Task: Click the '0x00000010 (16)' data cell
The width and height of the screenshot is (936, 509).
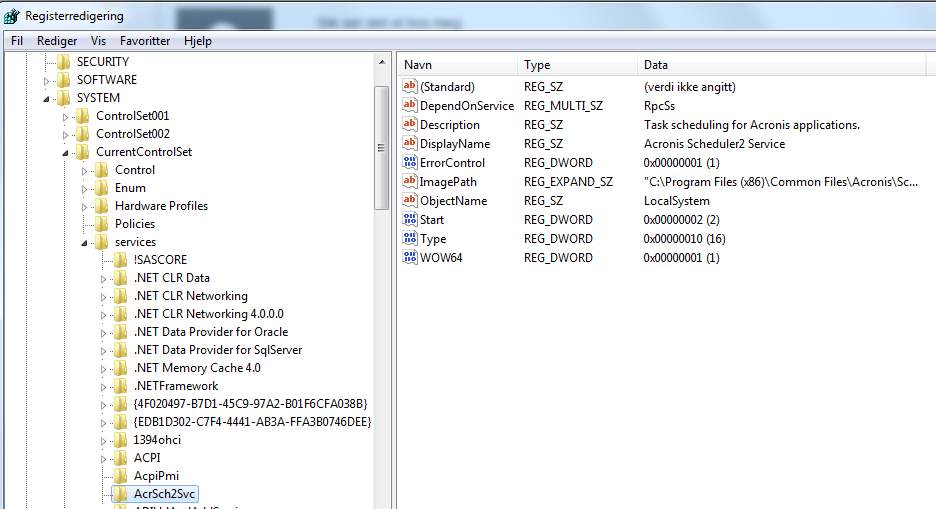Action: (x=684, y=239)
